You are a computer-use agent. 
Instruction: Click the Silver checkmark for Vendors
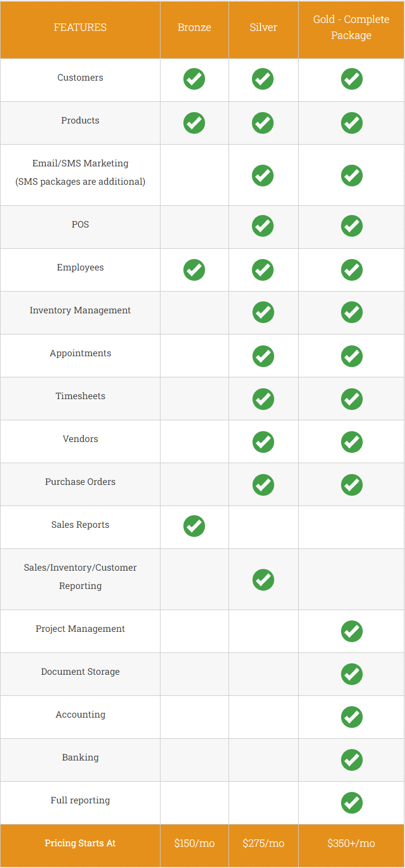tap(263, 441)
